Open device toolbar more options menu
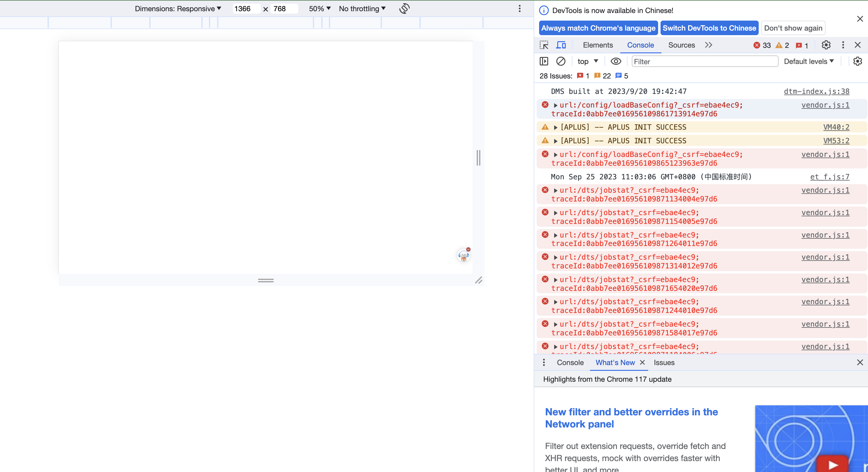The width and height of the screenshot is (868, 472). (520, 8)
